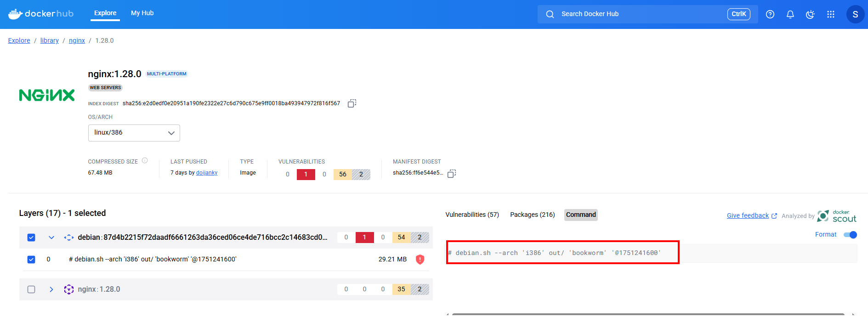
Task: Click the debian.sh layer 0 row text
Action: click(153, 260)
